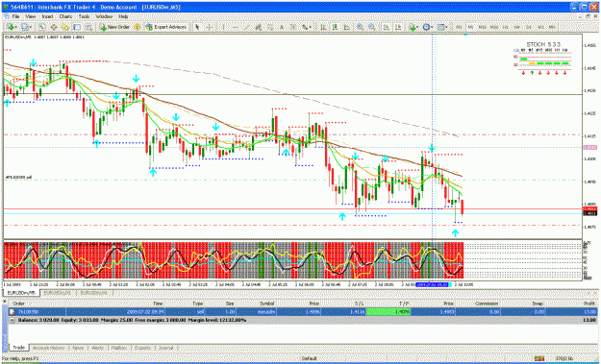Select the M1 timeframe button
Image resolution: width=601 pixels, height=364 pixels.
(x=459, y=27)
